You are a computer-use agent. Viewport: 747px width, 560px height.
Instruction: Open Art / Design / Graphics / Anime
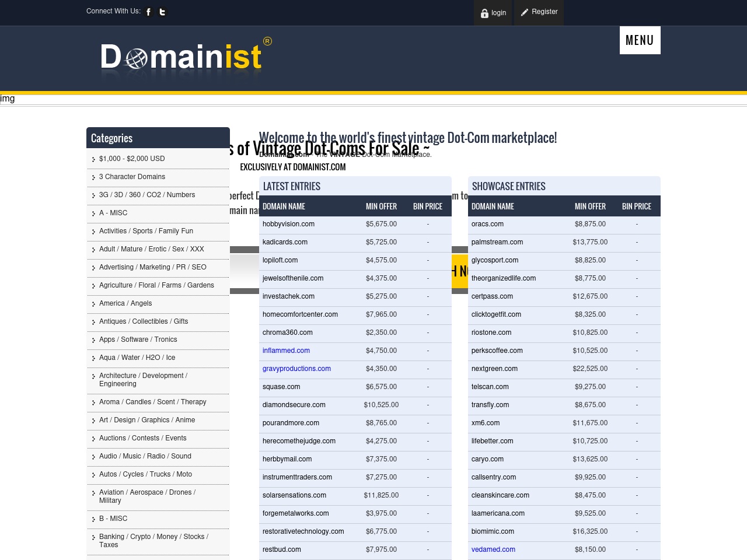[x=147, y=420]
